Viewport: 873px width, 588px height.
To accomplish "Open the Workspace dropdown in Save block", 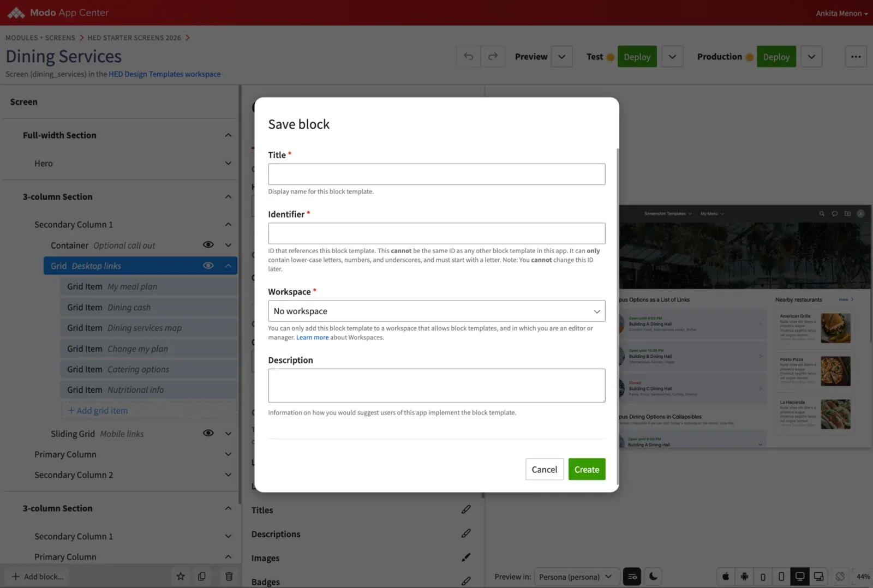I will (436, 311).
